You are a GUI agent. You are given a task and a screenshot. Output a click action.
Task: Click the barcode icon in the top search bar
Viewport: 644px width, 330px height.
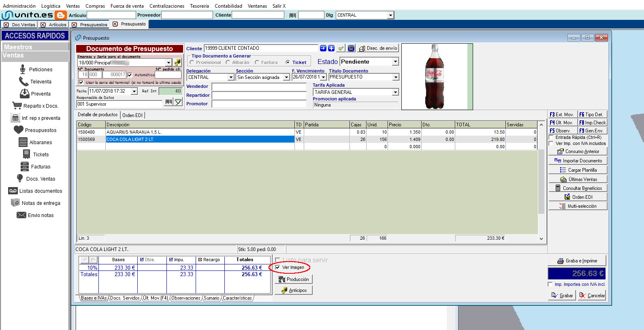[293, 15]
